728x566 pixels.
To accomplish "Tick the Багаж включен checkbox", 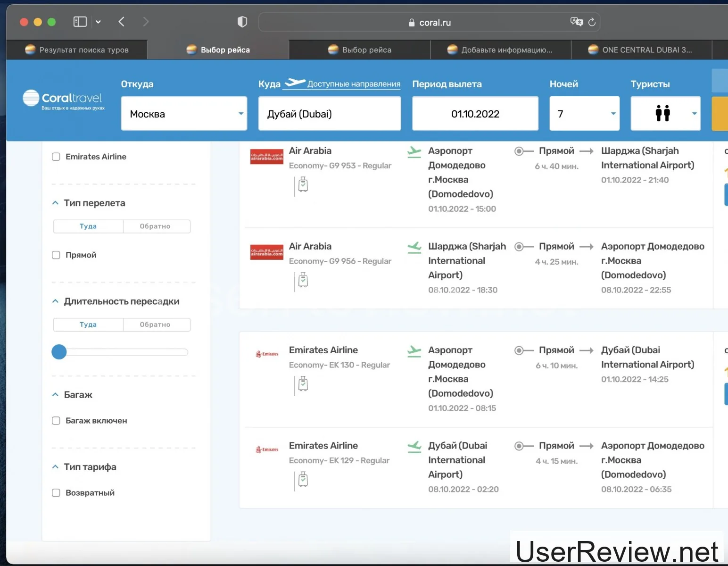I will coord(56,421).
